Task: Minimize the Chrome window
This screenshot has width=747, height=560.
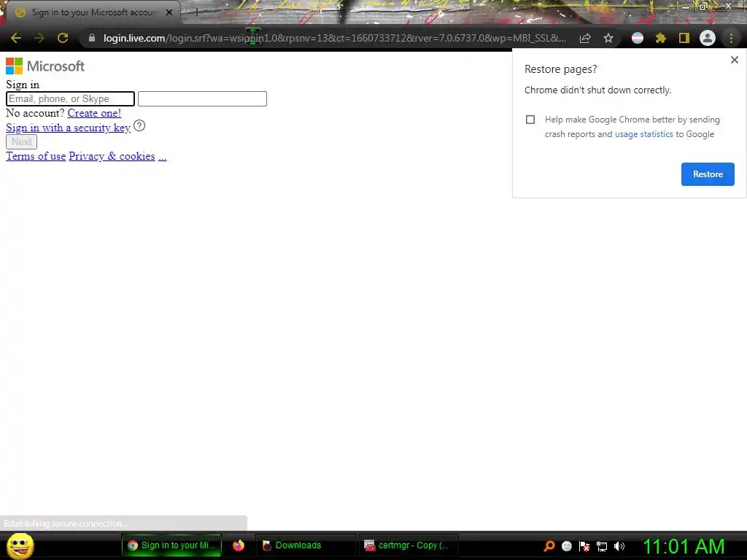Action: click(x=686, y=7)
